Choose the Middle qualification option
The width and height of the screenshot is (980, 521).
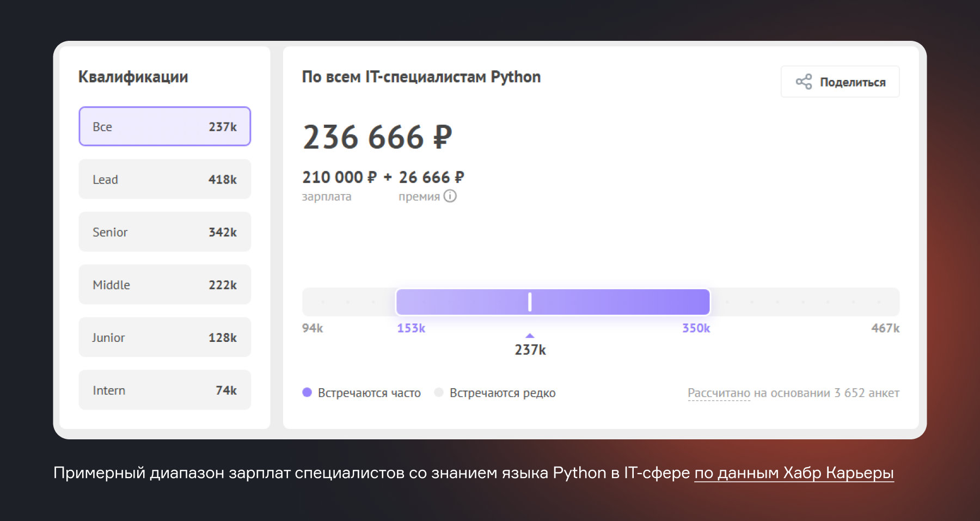[164, 285]
